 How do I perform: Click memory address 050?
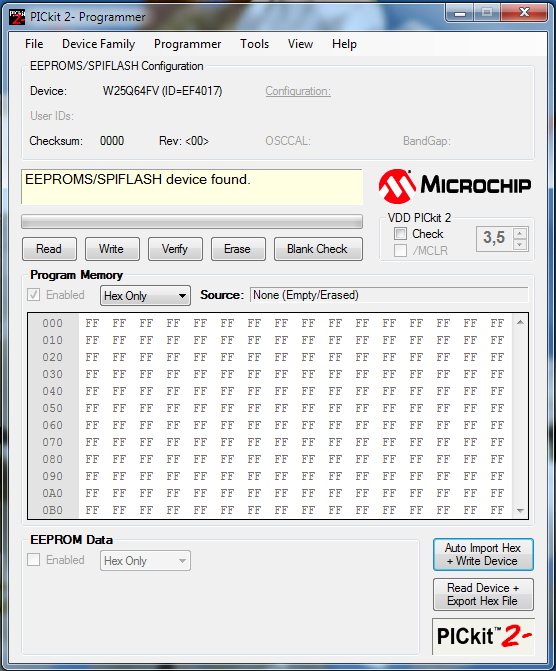point(53,408)
